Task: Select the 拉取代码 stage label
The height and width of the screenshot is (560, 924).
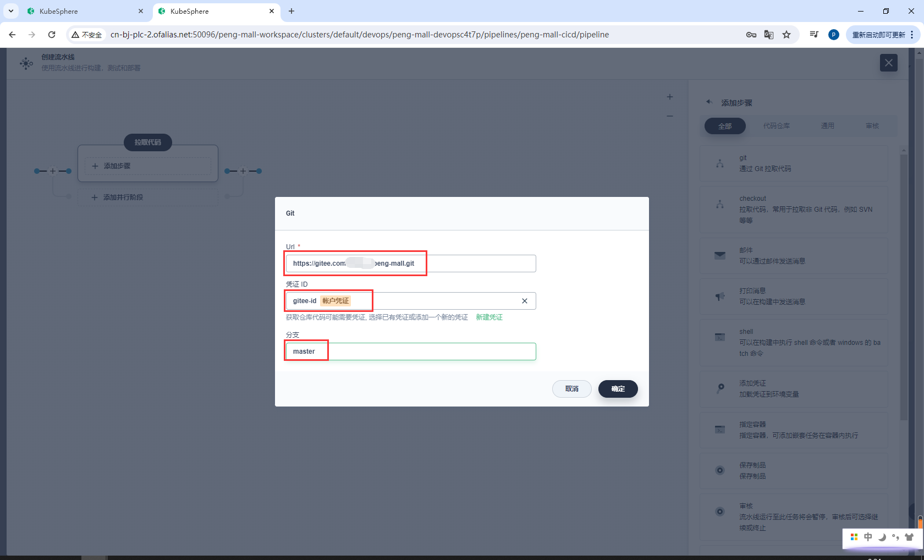Action: pyautogui.click(x=148, y=142)
